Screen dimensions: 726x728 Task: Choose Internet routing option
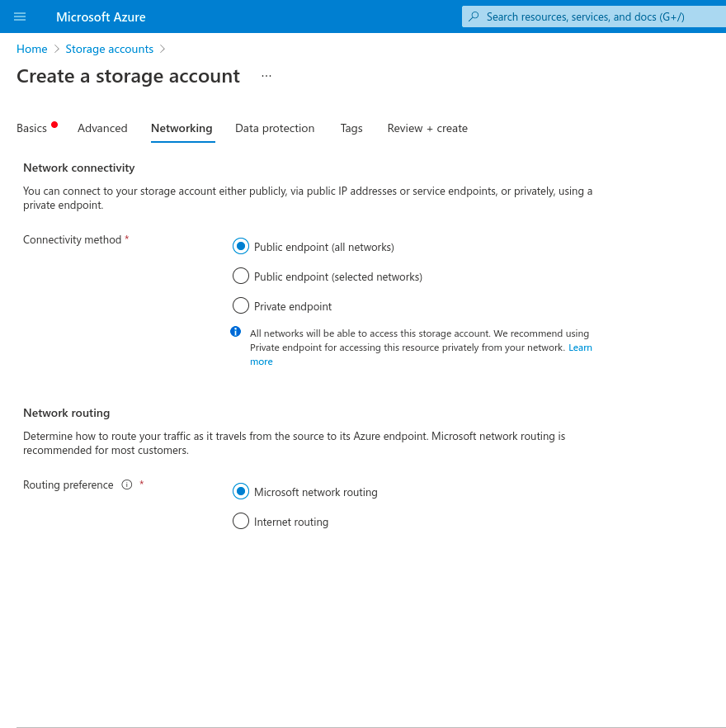click(x=241, y=522)
